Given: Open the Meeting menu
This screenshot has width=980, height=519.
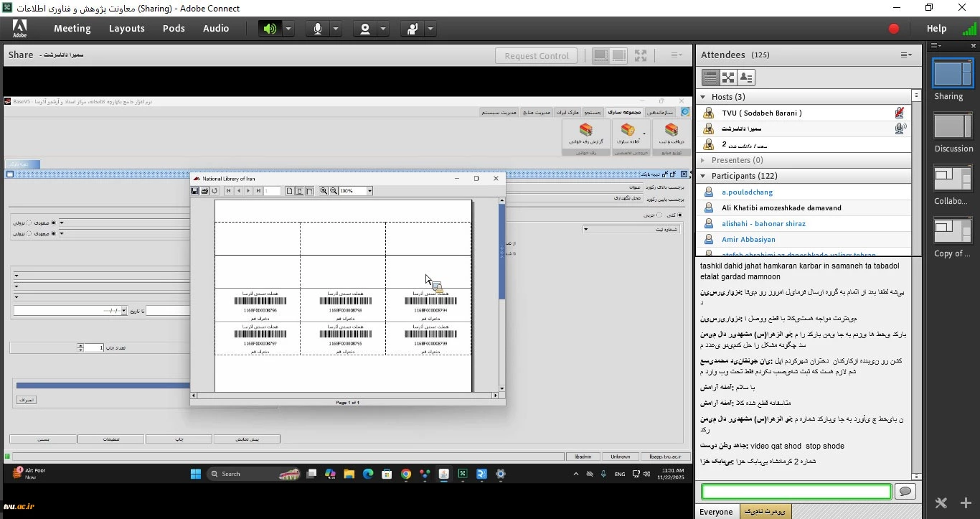Looking at the screenshot, I should coord(72,29).
